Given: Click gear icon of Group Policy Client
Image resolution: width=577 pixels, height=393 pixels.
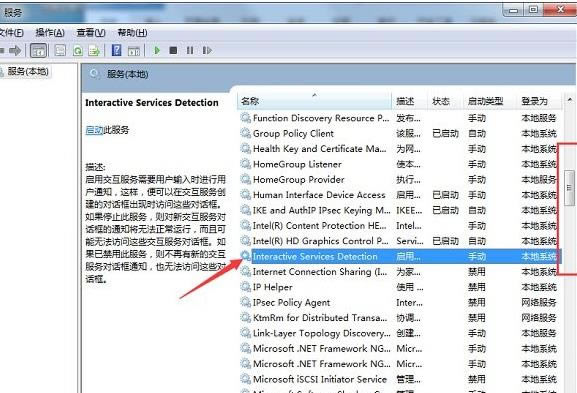Looking at the screenshot, I should point(245,133).
